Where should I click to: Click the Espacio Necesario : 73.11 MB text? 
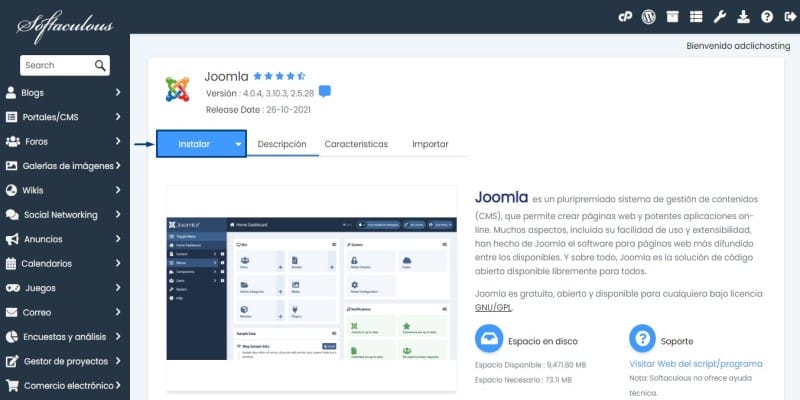click(x=523, y=380)
